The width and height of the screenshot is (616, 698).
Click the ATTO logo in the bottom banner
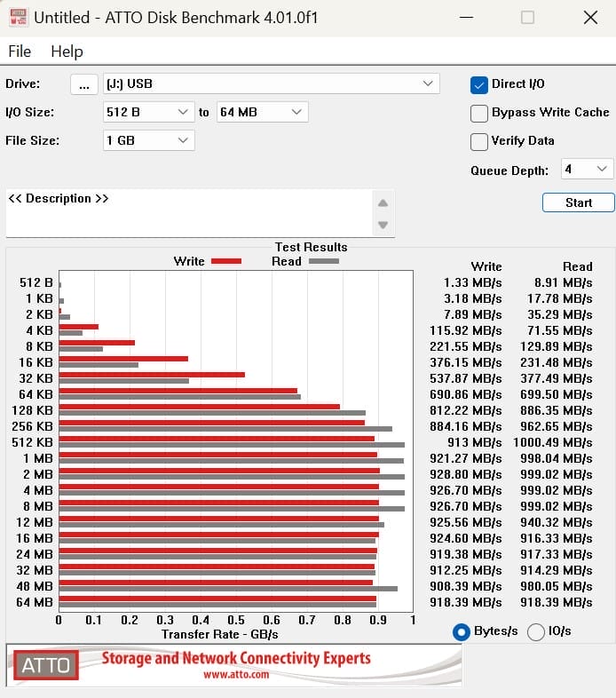click(46, 665)
